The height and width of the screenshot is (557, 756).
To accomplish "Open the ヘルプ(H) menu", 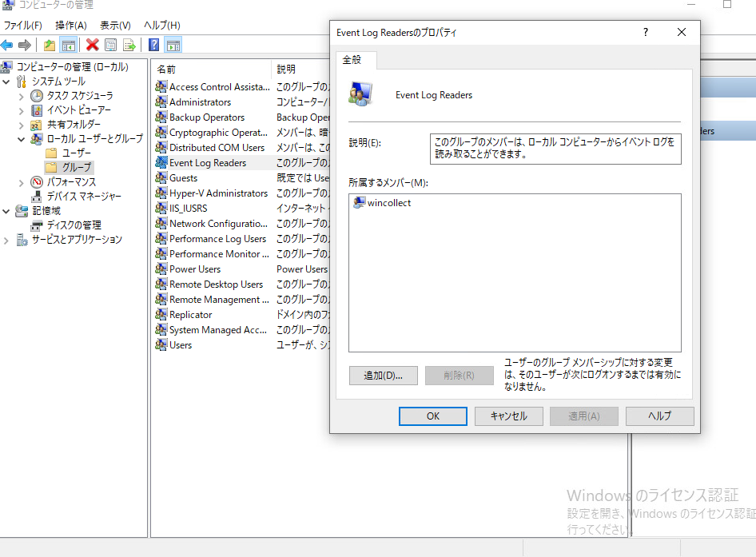I will click(x=162, y=25).
